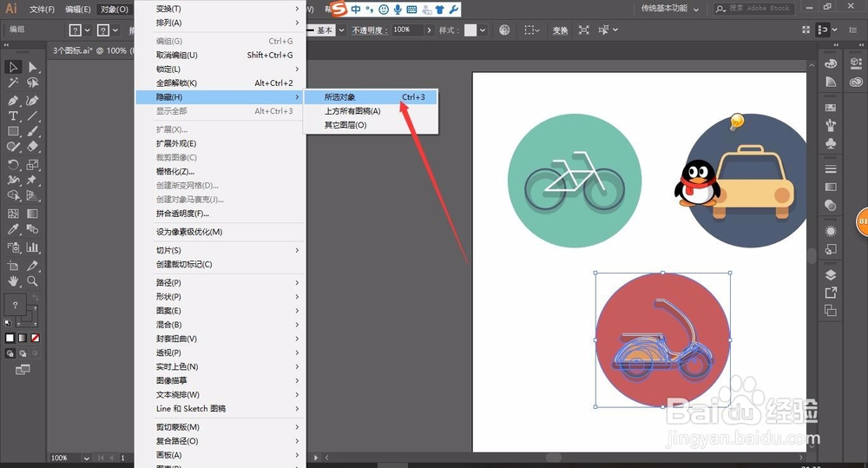Enable Draw Normal mode
Screen dimensions: 868x468
(x=10, y=353)
